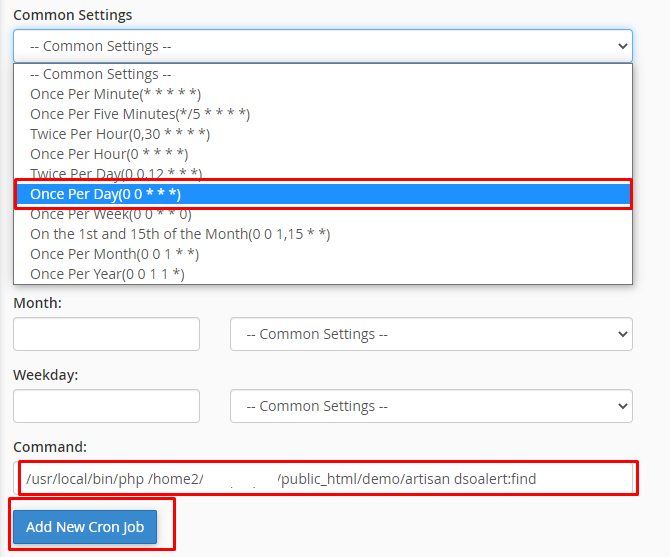This screenshot has width=670, height=557.
Task: Click inside the Command input field
Action: 326,479
